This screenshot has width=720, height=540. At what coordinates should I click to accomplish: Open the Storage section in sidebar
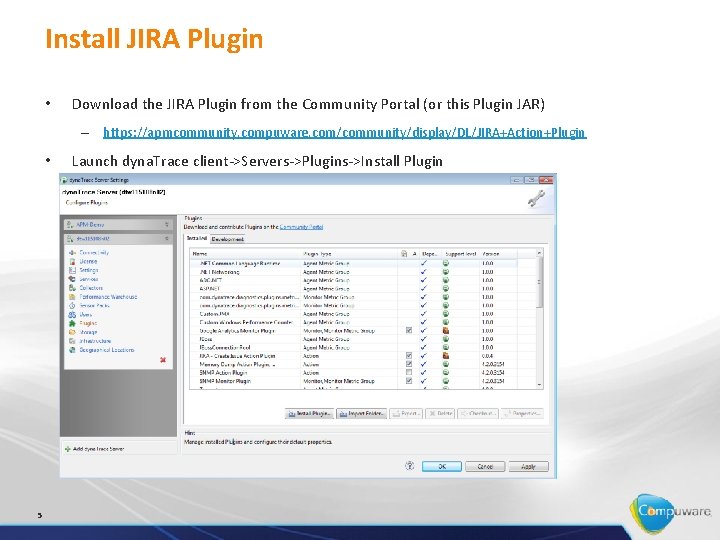[88, 332]
